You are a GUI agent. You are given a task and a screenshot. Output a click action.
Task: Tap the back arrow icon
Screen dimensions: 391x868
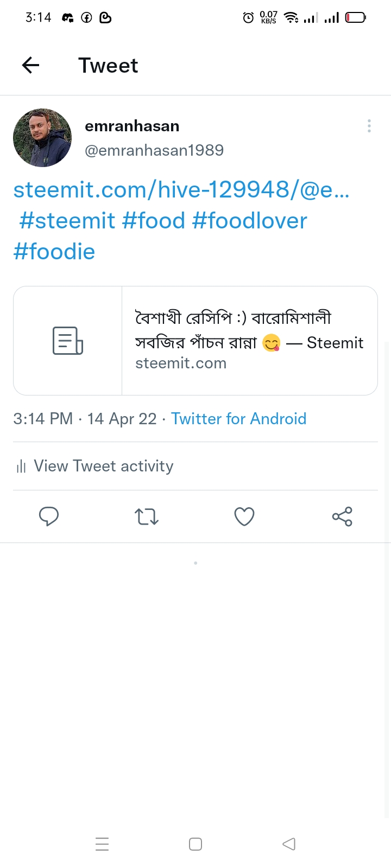[31, 66]
